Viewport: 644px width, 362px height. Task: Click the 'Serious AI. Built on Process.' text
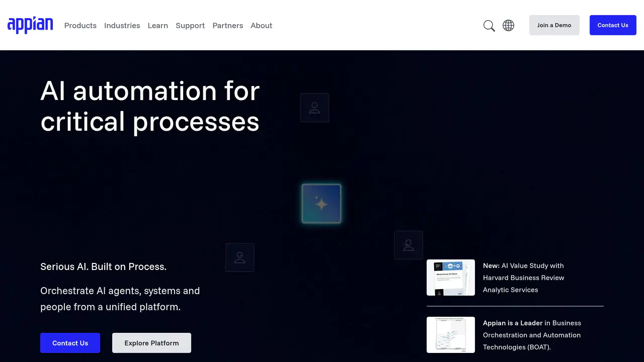pyautogui.click(x=103, y=266)
